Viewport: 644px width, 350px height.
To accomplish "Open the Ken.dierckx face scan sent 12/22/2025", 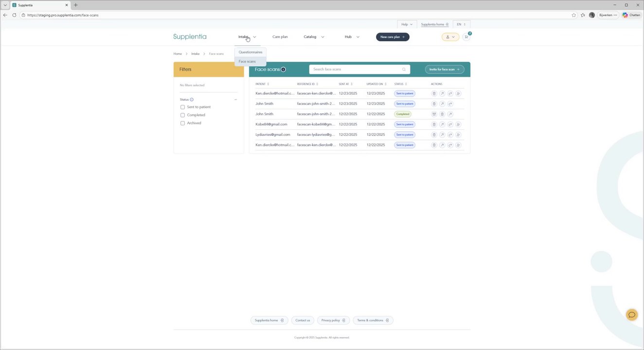I will tap(442, 145).
